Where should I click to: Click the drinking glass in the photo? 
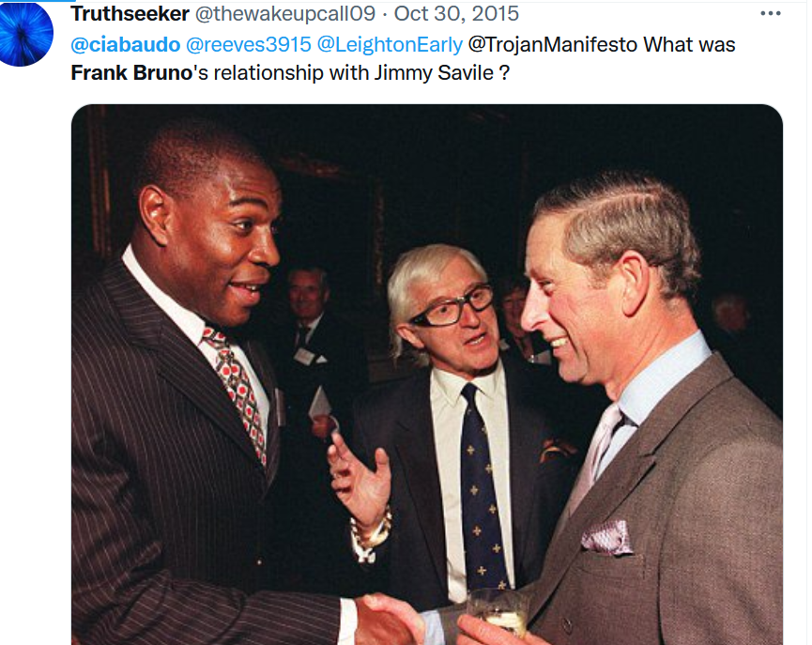498,614
